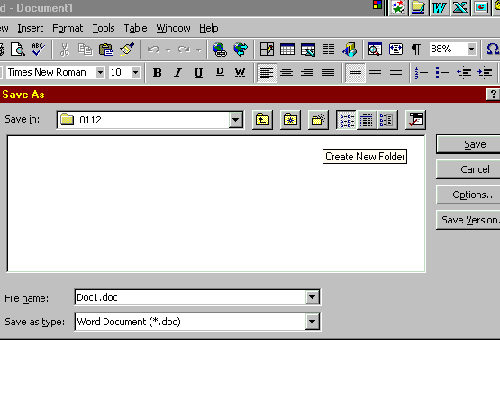
Task: Click the Options button
Action: pos(468,194)
